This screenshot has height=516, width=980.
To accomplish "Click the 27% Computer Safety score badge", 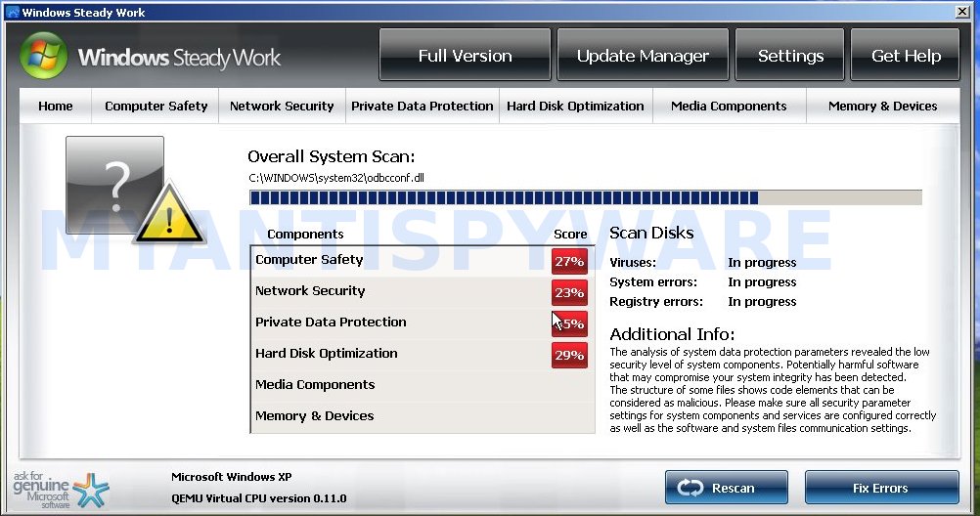I will pos(569,261).
